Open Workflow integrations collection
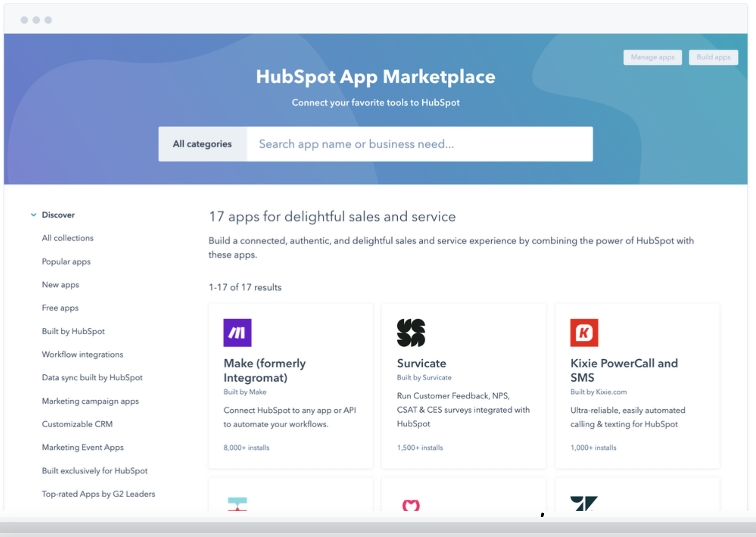The image size is (756, 537). pos(82,355)
